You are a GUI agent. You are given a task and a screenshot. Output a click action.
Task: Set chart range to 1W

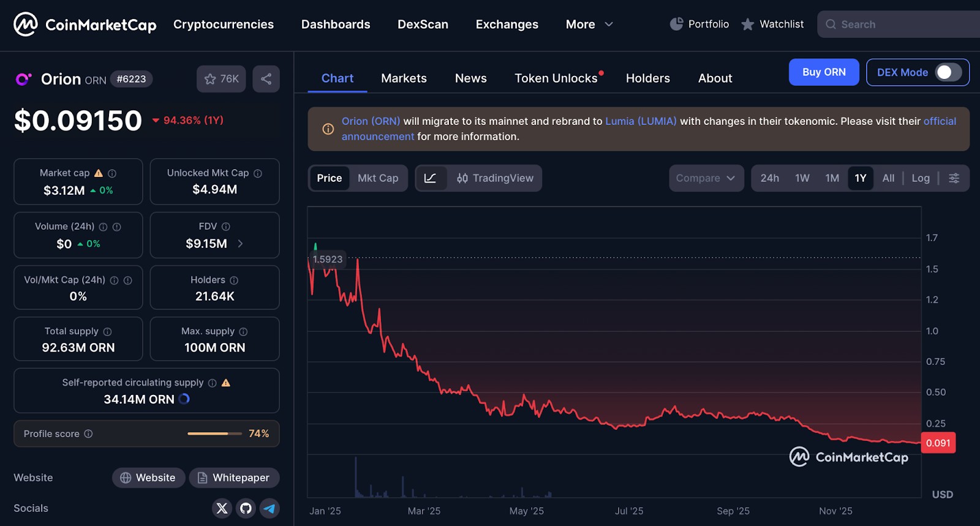pos(802,178)
